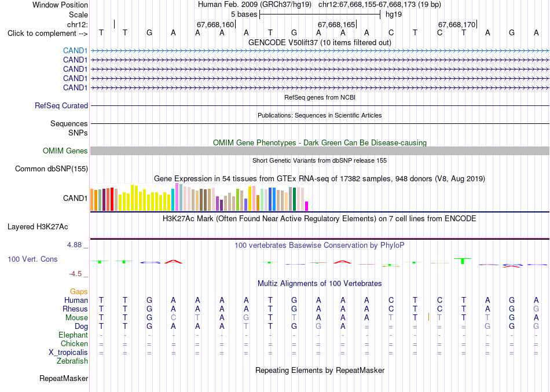This screenshot has height=392, width=550.
Task: Open the light blue CAND1 transcript label
Action: (75, 50)
